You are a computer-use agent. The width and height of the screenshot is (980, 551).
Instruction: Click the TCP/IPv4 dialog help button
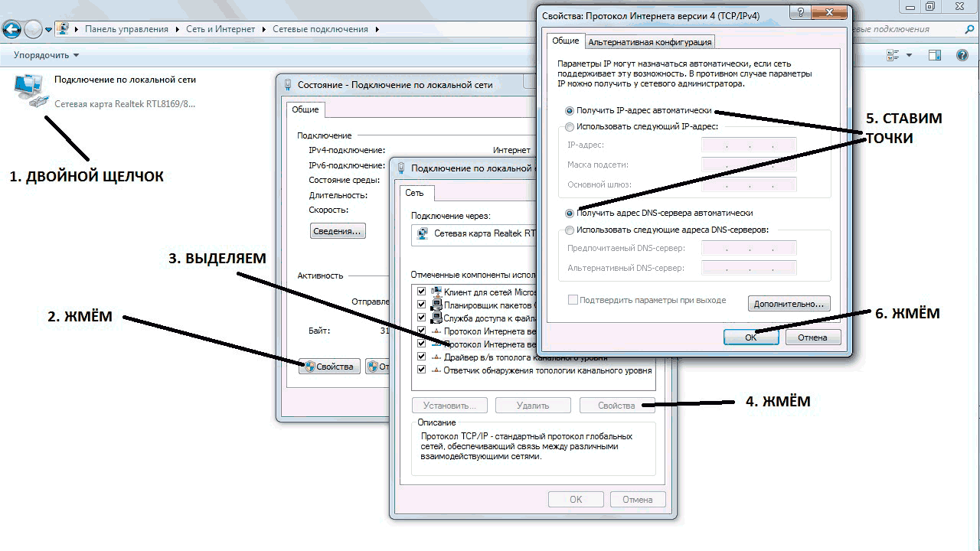800,13
